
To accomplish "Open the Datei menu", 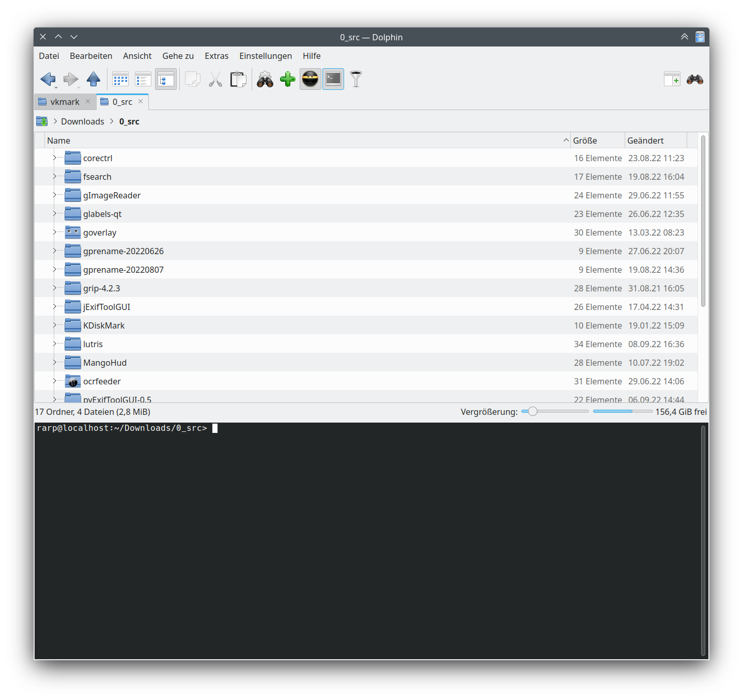I will [x=49, y=56].
